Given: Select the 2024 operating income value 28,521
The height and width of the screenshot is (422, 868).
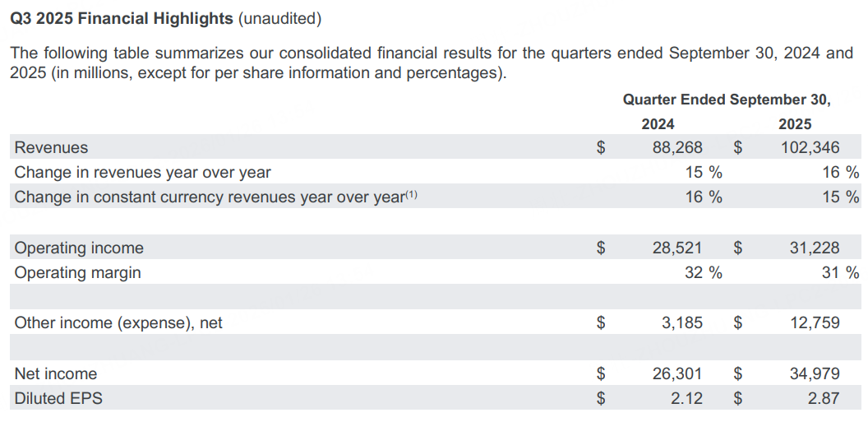Looking at the screenshot, I should click(x=678, y=248).
